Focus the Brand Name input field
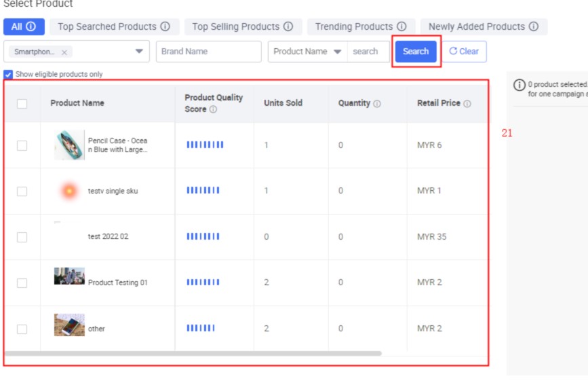 point(208,52)
